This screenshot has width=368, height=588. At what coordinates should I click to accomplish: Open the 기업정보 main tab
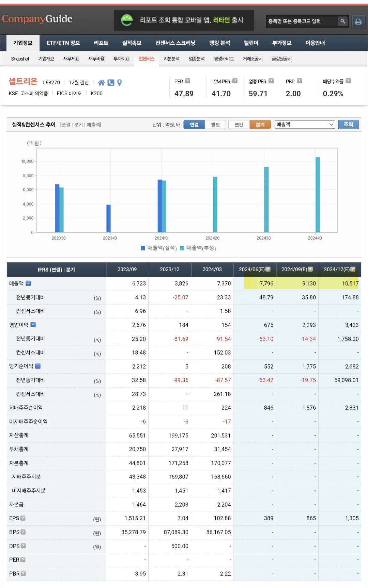pyautogui.click(x=23, y=43)
